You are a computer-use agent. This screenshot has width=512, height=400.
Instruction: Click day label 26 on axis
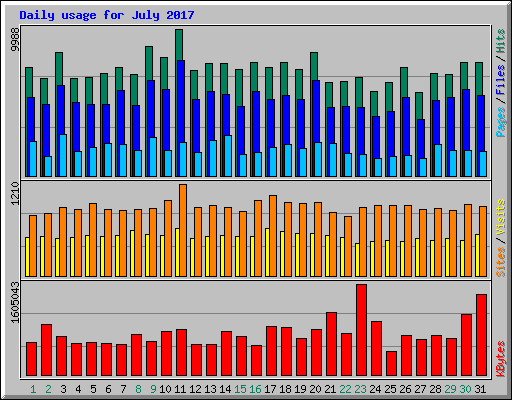(405, 389)
